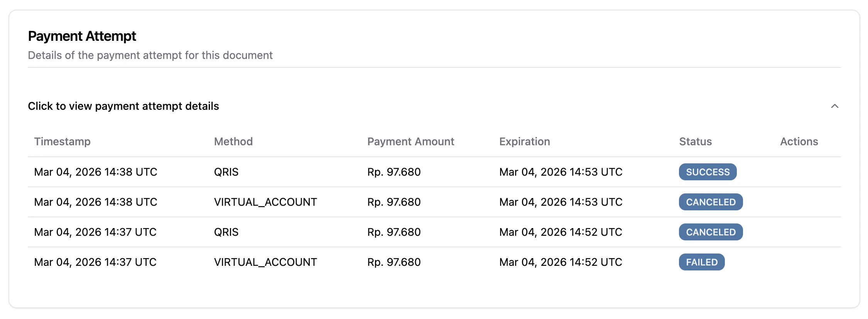Select the Timestamp column header
This screenshot has height=319, width=868.
pyautogui.click(x=62, y=141)
